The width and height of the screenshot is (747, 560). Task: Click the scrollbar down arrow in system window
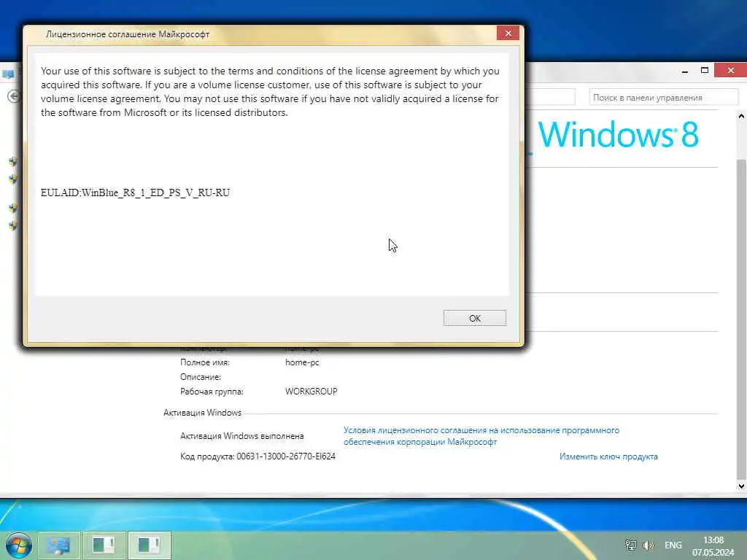[x=741, y=486]
